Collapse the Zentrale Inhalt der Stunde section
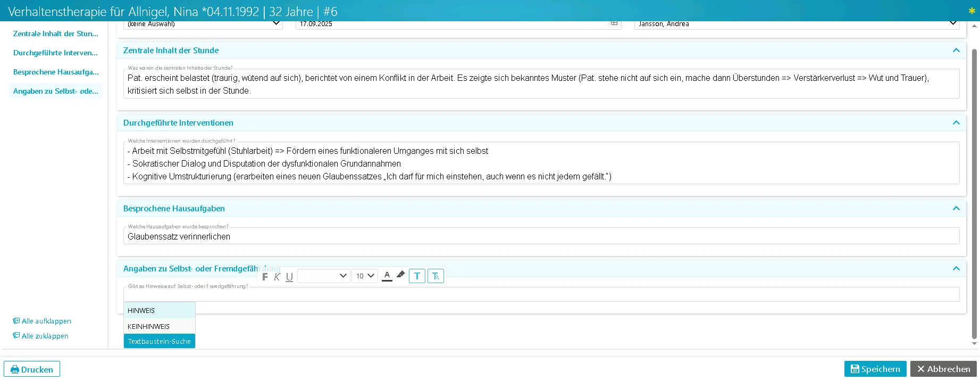Viewport: 980px width, 380px height. point(956,51)
